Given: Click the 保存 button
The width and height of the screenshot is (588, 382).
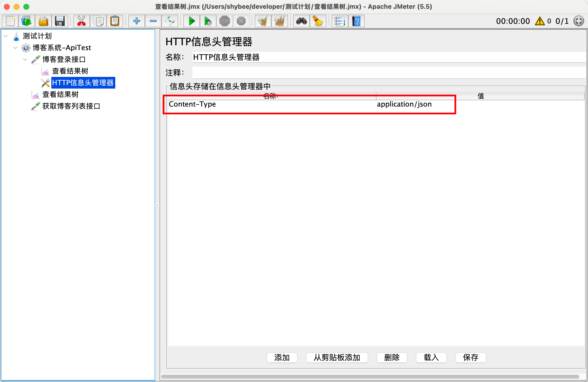Looking at the screenshot, I should tap(471, 357).
